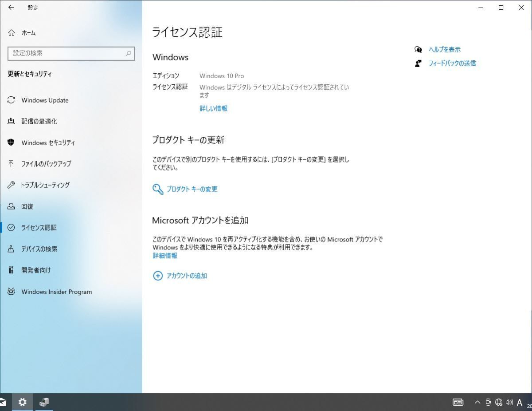Screen dimensions: 532x411
Task: Maximize the Settings window
Action: [x=501, y=8]
